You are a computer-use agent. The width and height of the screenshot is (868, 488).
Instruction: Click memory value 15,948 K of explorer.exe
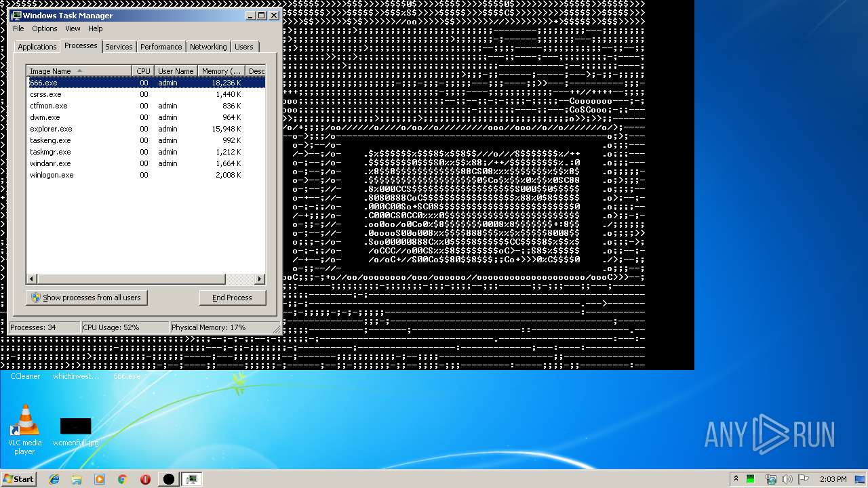226,129
